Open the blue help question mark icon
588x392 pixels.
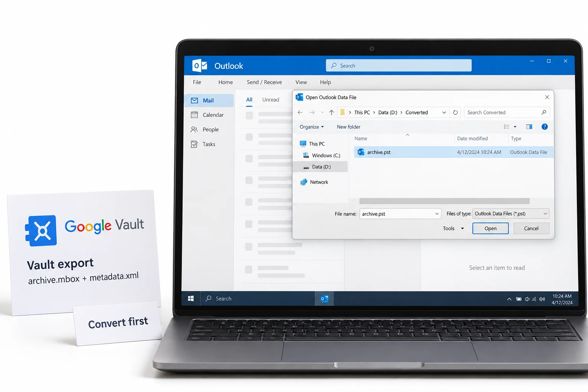pos(544,127)
